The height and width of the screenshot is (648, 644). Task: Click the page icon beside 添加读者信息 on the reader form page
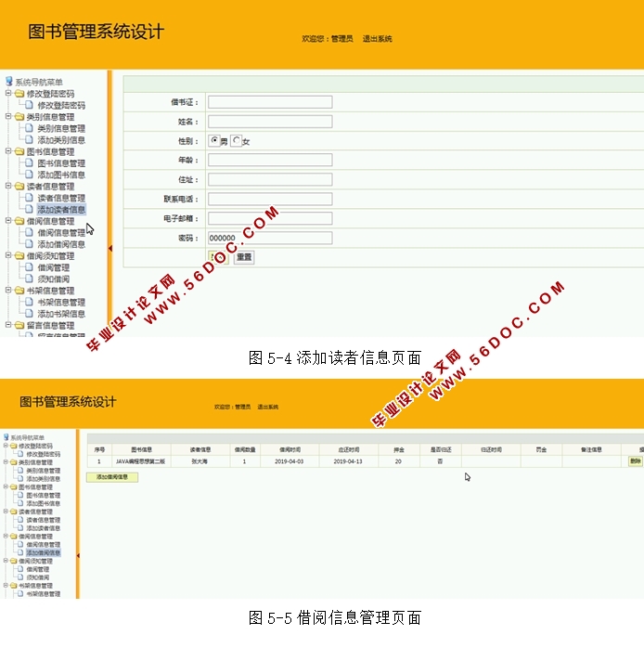(x=30, y=210)
